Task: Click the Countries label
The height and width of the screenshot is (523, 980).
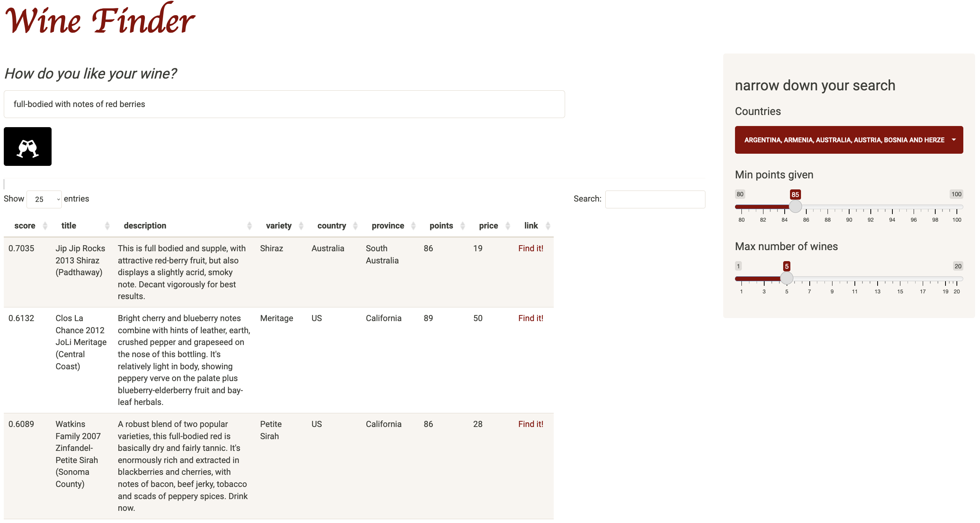Action: click(x=758, y=111)
